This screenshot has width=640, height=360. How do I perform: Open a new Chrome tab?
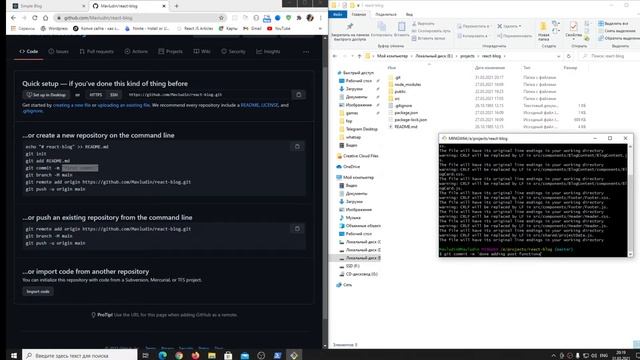[176, 6]
